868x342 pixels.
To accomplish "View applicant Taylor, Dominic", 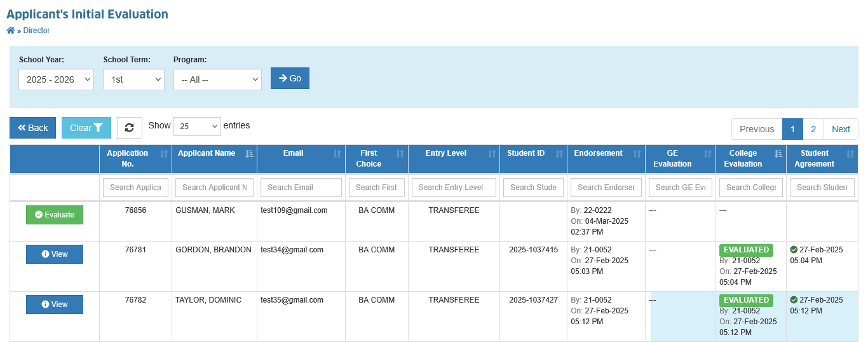I will pos(55,304).
